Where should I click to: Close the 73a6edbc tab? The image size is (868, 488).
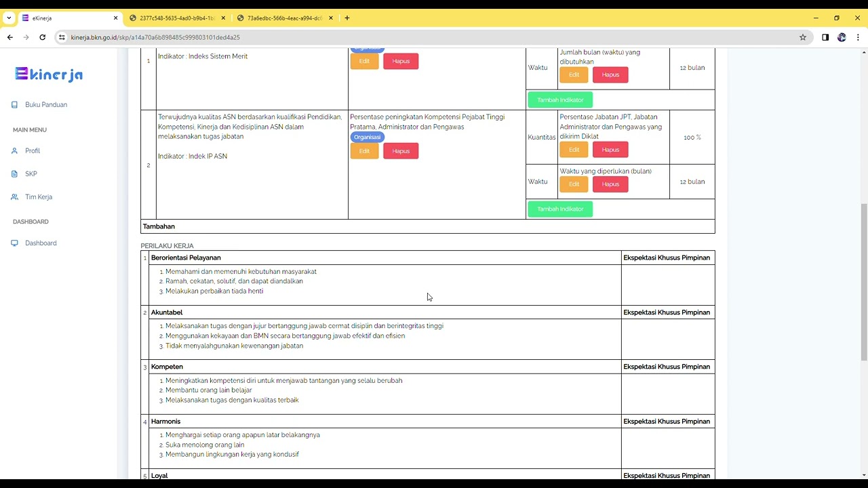331,18
